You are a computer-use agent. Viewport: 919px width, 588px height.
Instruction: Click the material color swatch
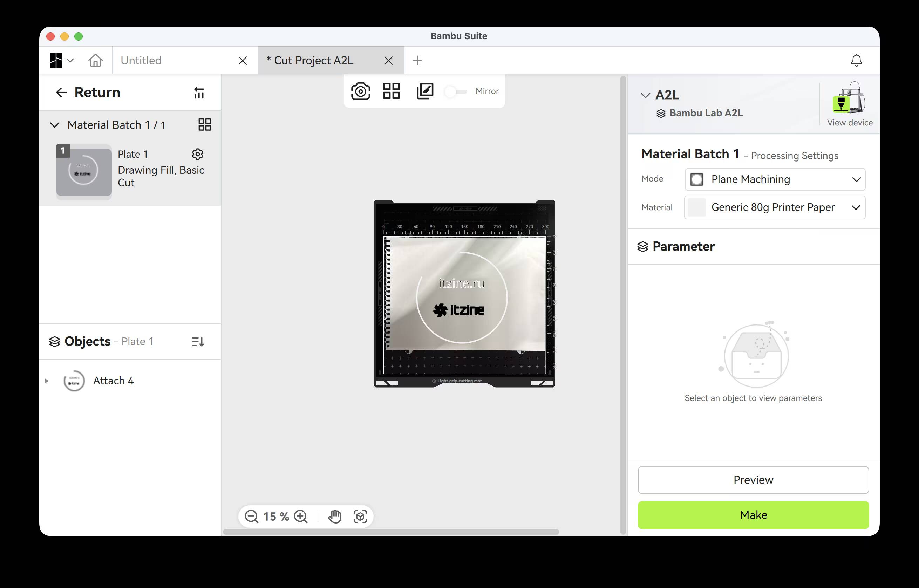[697, 207]
